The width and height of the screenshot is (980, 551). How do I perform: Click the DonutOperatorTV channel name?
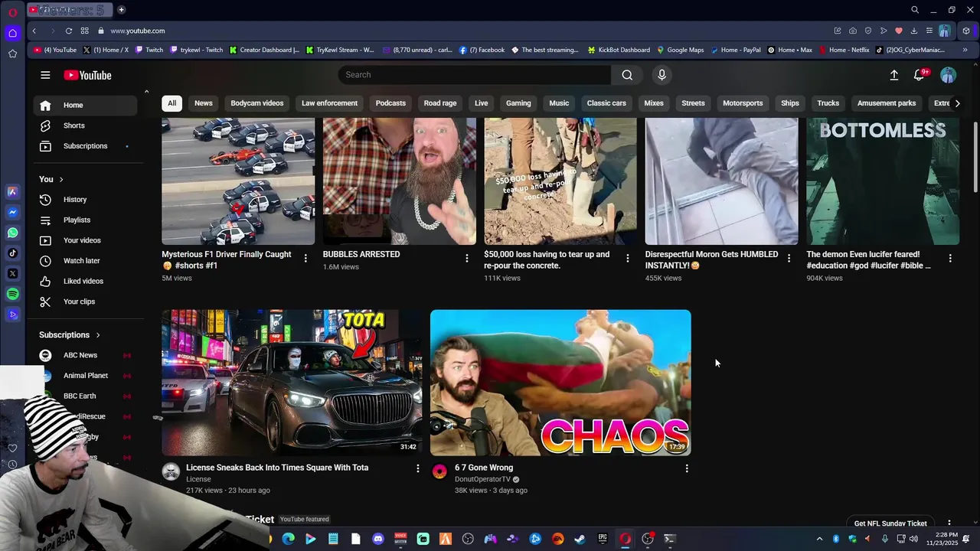point(482,480)
